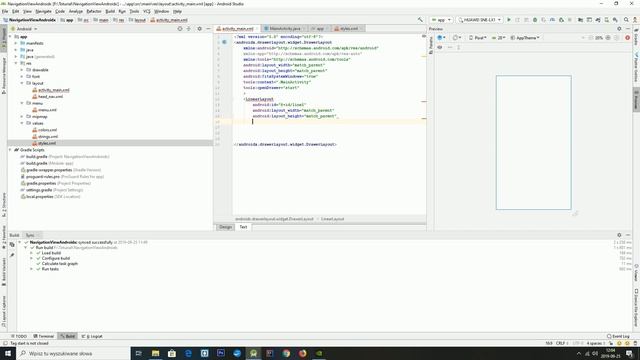
Task: Expand the manifests folder in project tree
Action: click(16, 43)
